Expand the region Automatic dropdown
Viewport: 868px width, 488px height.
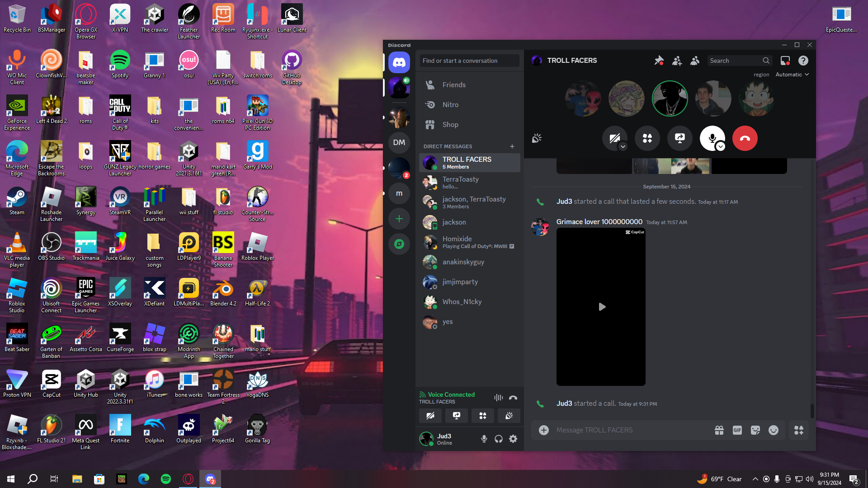pos(792,75)
